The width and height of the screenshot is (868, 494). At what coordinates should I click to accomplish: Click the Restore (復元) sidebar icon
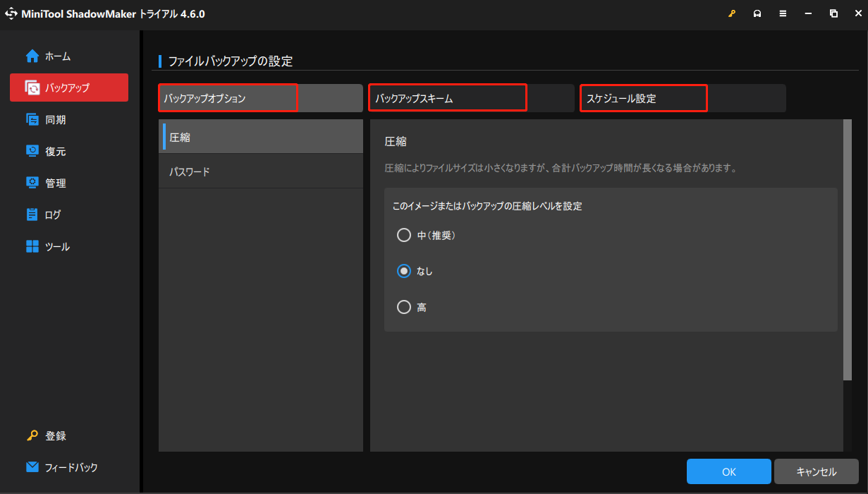tap(32, 151)
